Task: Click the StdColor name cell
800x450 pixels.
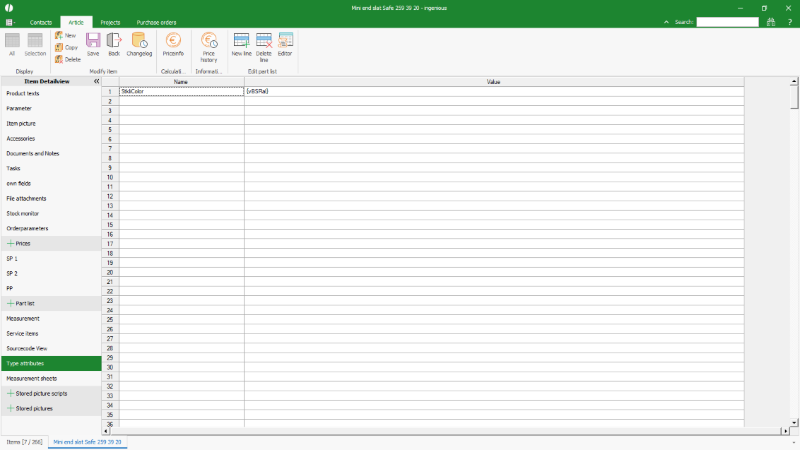Action: point(182,91)
